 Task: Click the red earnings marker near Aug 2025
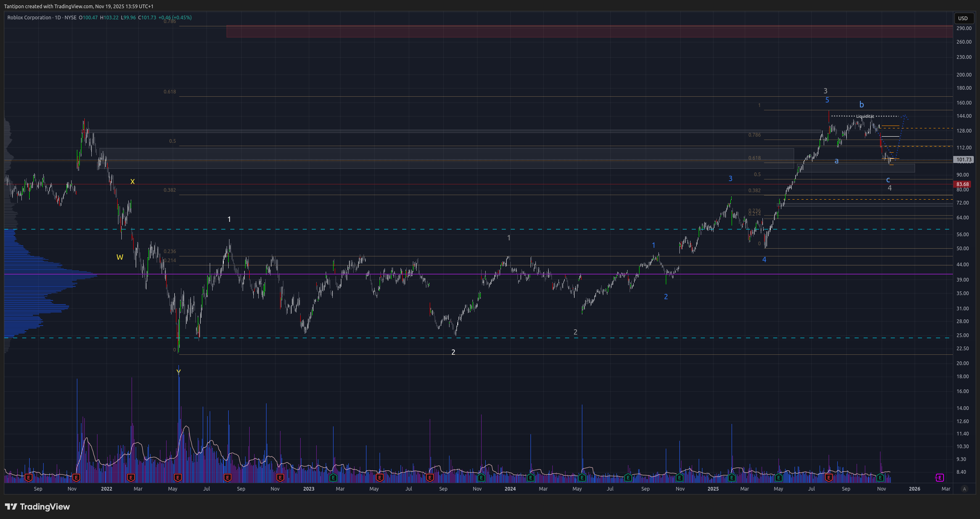point(829,477)
